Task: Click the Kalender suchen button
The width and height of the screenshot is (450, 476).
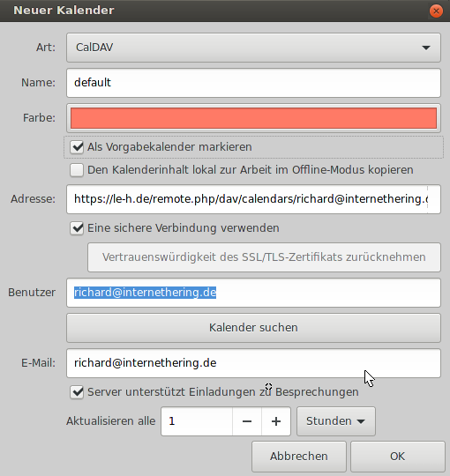Action: [x=253, y=328]
